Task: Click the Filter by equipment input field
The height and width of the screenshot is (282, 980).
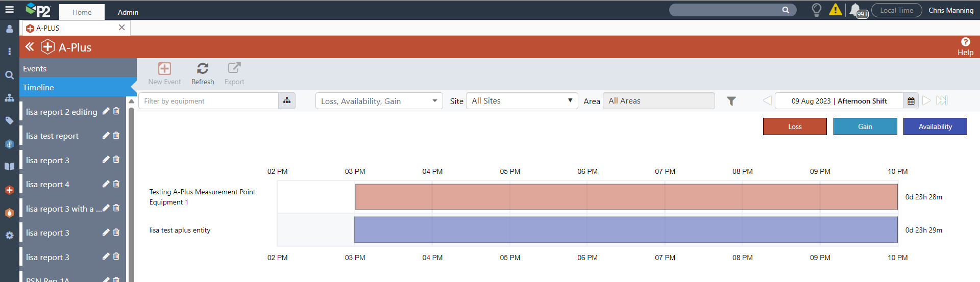Action: pos(209,101)
